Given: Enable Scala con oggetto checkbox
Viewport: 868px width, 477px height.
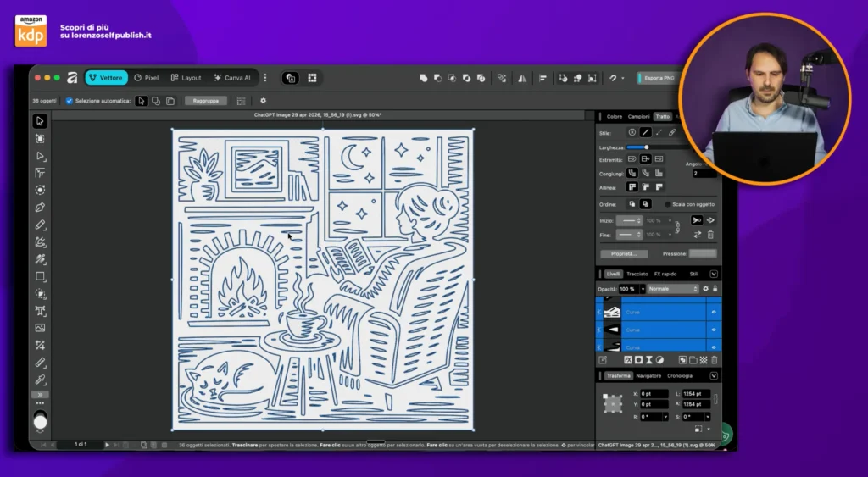Looking at the screenshot, I should pos(667,204).
